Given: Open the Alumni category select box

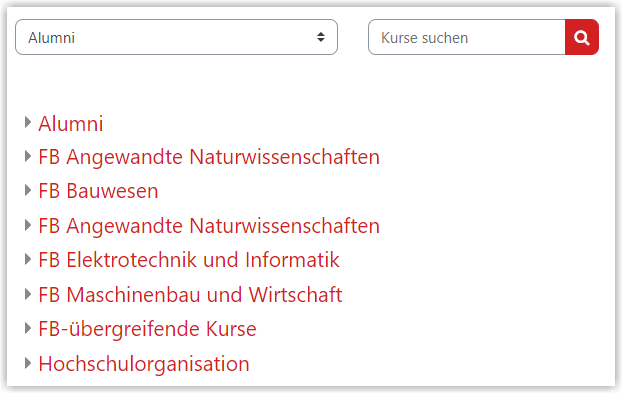Looking at the screenshot, I should (176, 37).
